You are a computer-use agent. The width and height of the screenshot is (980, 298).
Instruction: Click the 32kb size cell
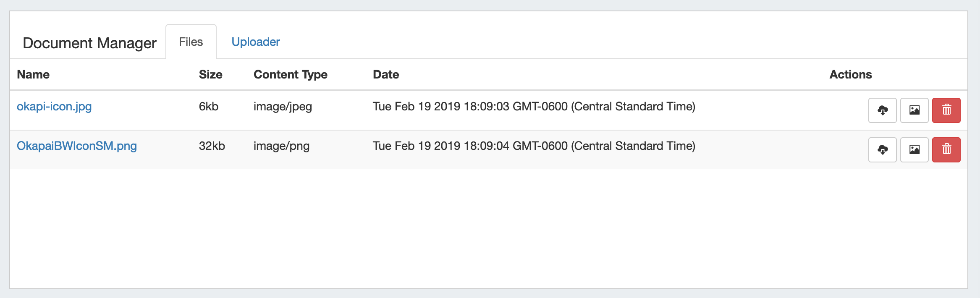click(x=212, y=146)
